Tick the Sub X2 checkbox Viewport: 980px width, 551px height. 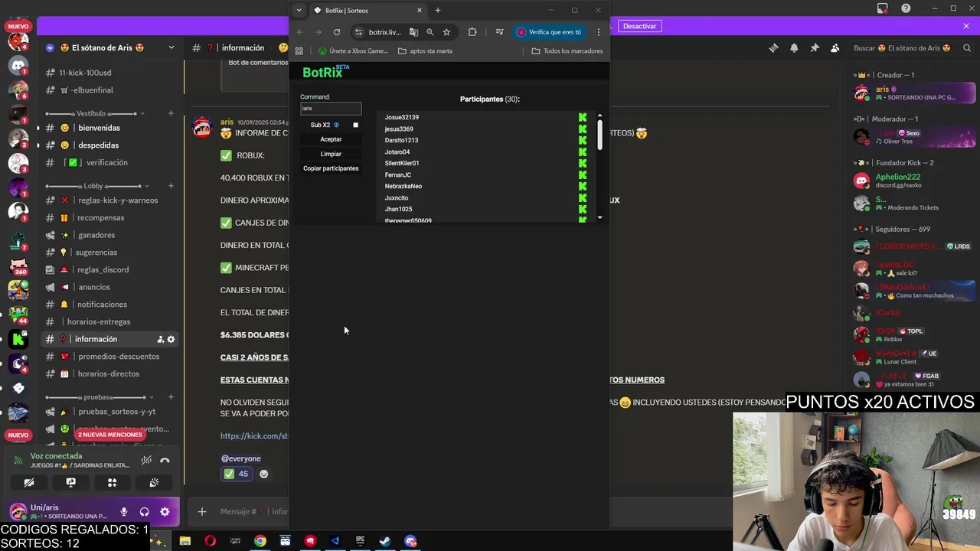click(x=355, y=125)
